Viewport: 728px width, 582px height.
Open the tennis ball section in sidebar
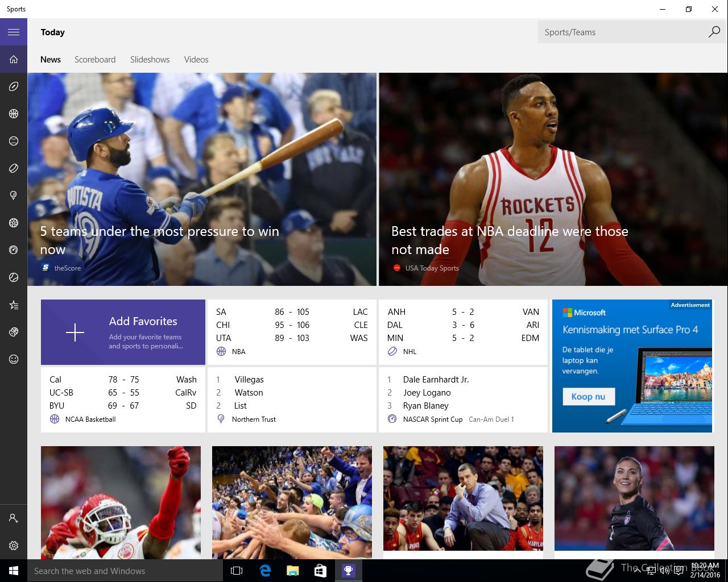pos(14,277)
